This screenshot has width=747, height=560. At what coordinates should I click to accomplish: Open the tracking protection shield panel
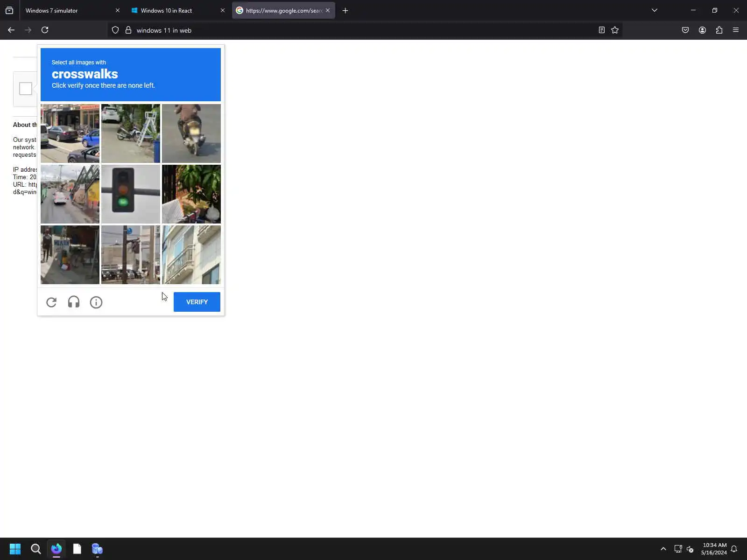[115, 30]
